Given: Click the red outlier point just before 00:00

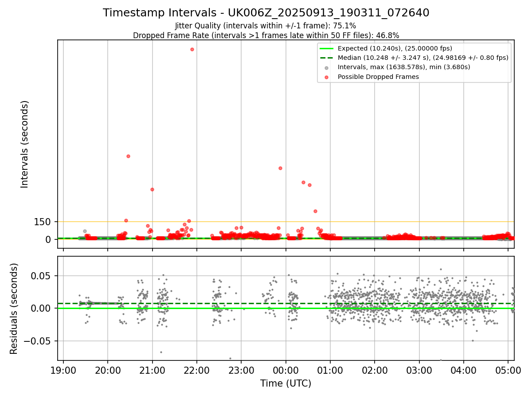Looking at the screenshot, I should coord(280,168).
